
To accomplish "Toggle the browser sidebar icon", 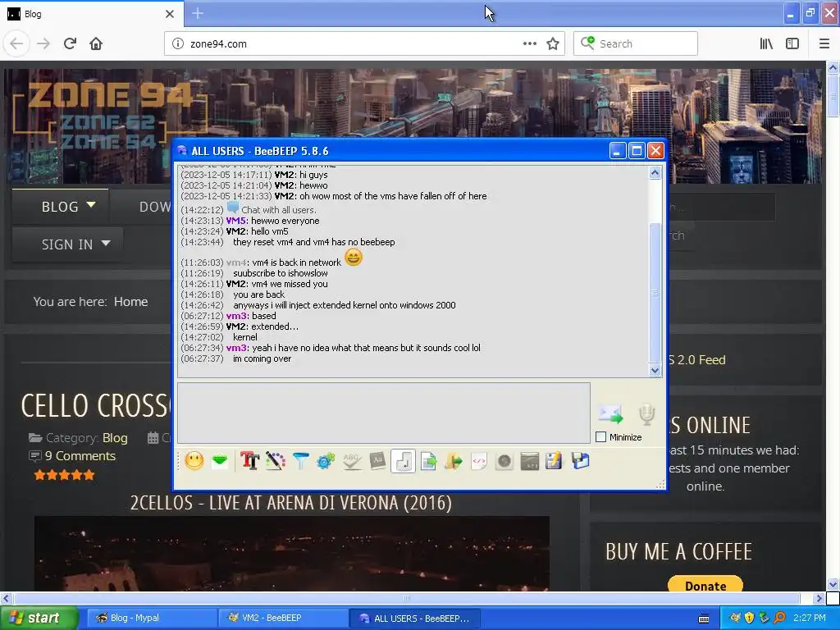I will point(792,44).
